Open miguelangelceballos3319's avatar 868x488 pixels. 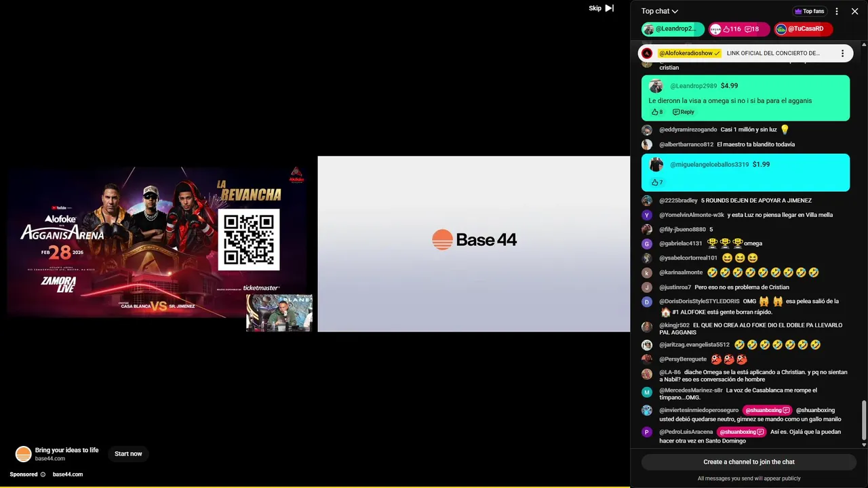point(656,164)
